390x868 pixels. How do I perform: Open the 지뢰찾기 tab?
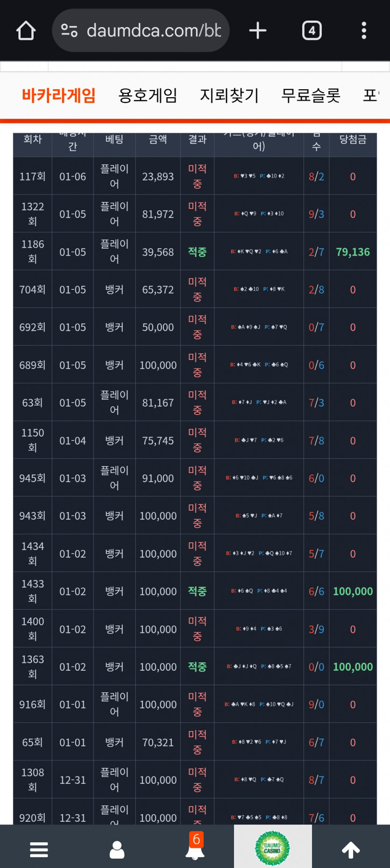[229, 95]
